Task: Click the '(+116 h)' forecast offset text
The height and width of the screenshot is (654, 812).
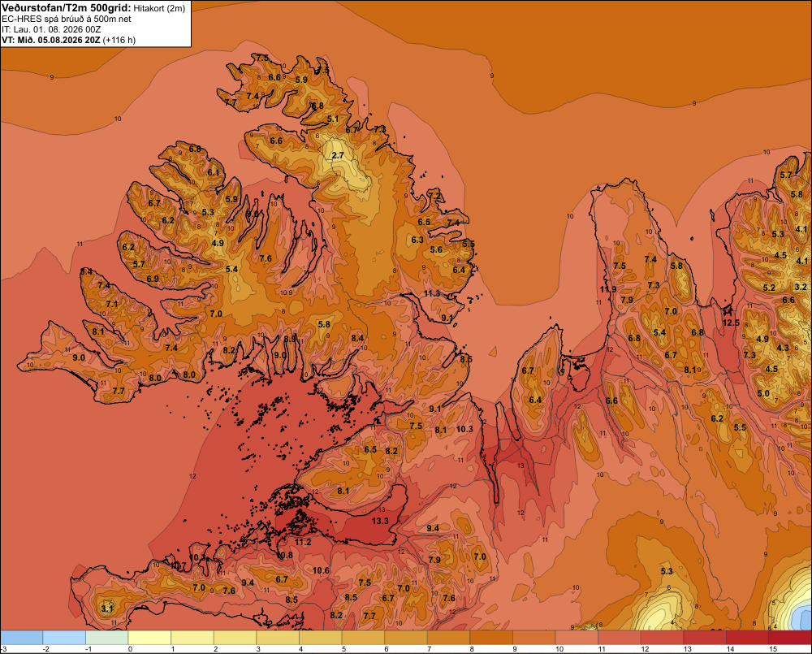Action: [119, 40]
